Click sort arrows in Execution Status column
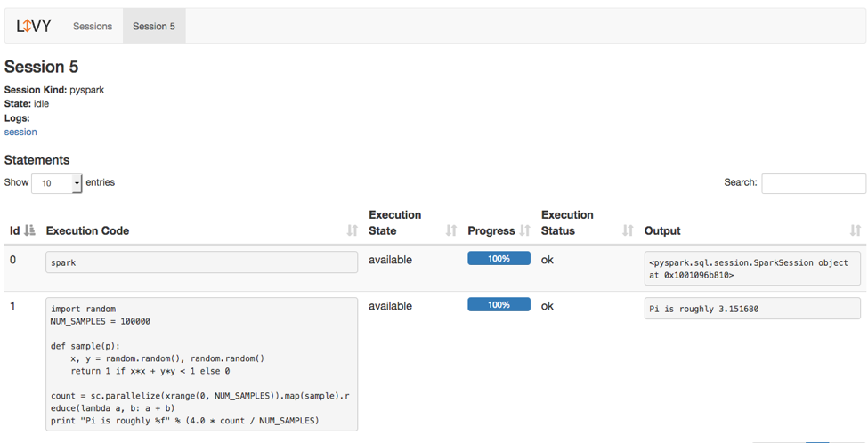 pyautogui.click(x=628, y=230)
